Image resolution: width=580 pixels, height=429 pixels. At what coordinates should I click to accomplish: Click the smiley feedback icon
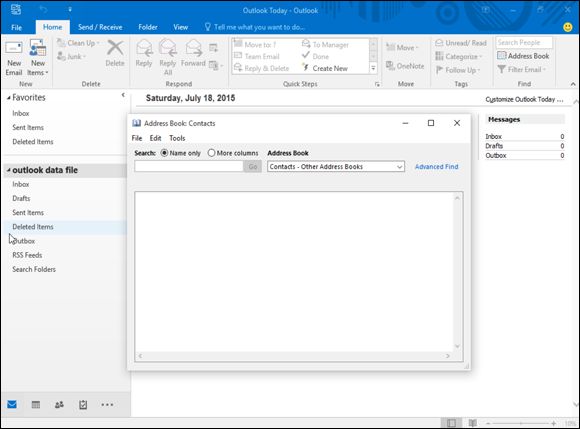[x=567, y=27]
